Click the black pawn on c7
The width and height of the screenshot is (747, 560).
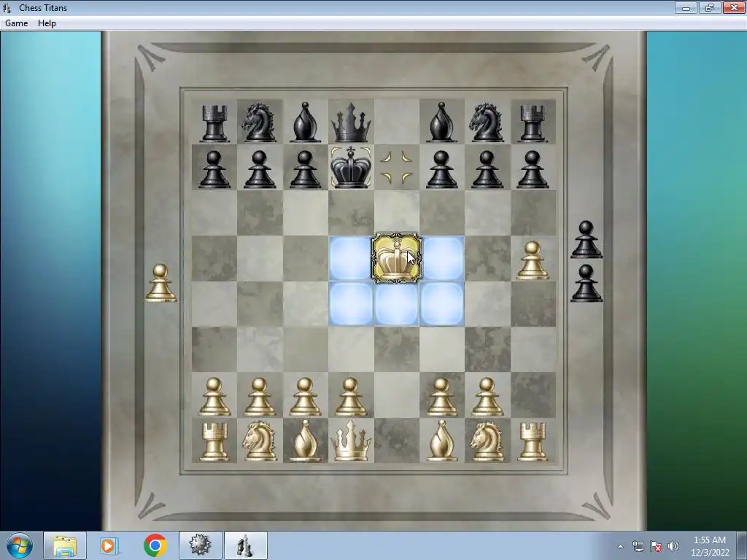(305, 169)
